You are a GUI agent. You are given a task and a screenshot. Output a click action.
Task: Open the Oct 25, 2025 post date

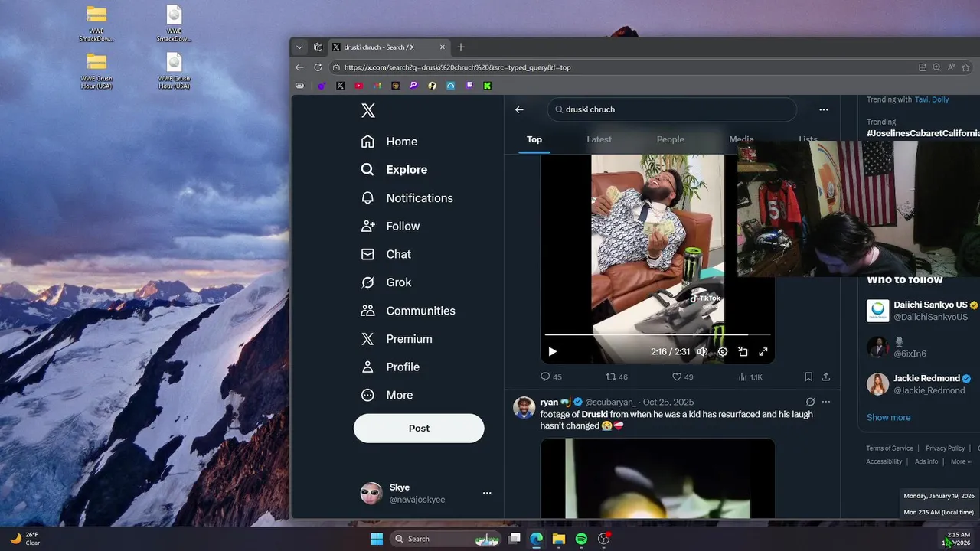point(668,402)
